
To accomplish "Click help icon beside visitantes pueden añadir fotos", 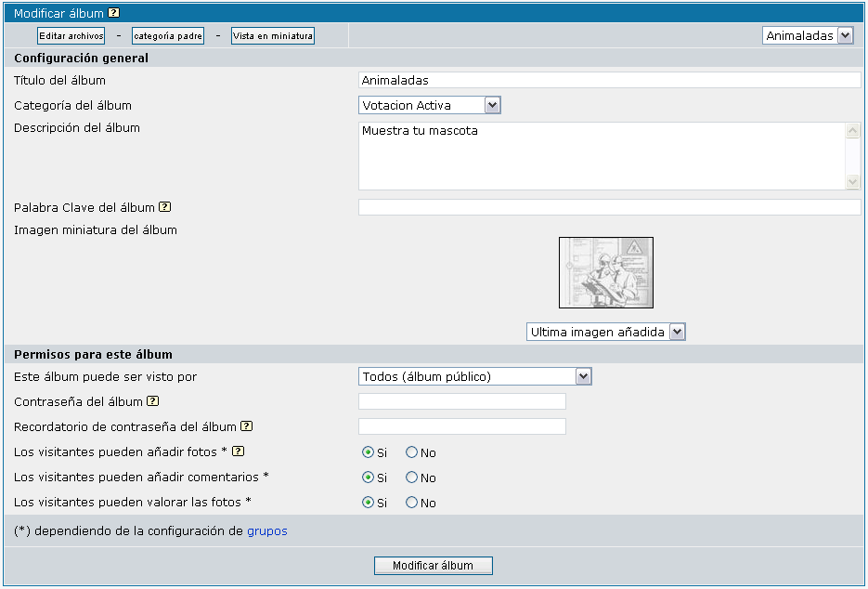I will pyautogui.click(x=238, y=452).
